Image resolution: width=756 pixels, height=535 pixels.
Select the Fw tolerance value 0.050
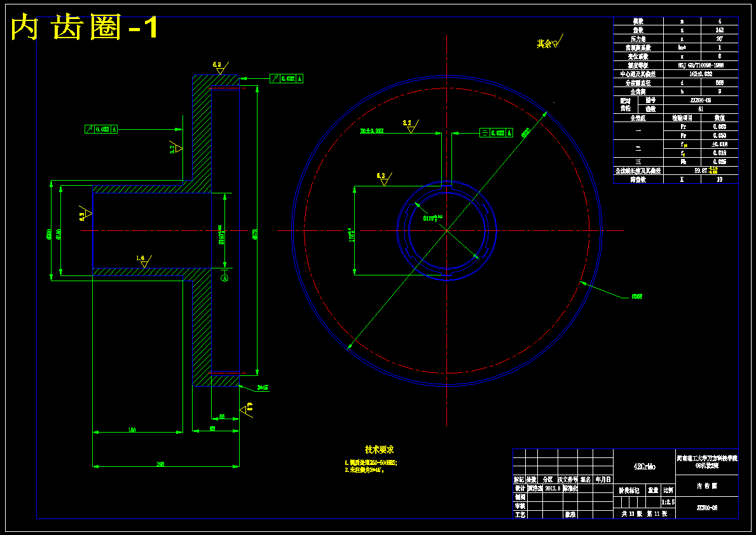point(719,135)
